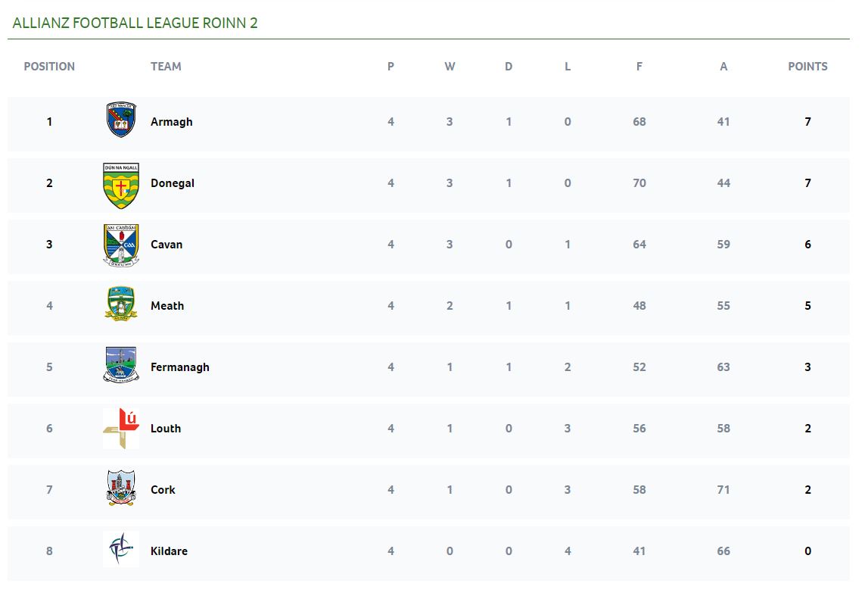Click the Louth county logo
The image size is (868, 599).
click(x=120, y=429)
